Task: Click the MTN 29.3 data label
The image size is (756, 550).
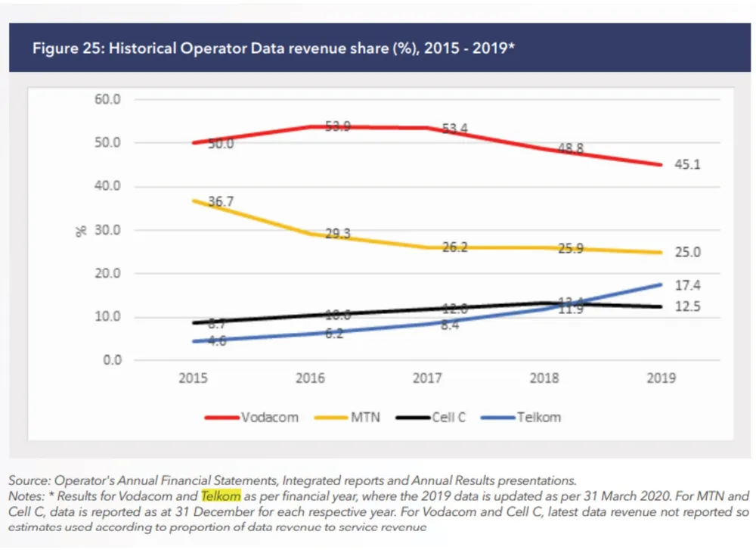Action: click(337, 234)
